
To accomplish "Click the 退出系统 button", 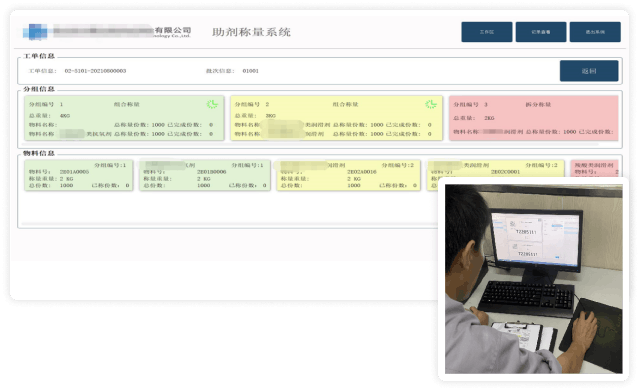I will 595,32.
